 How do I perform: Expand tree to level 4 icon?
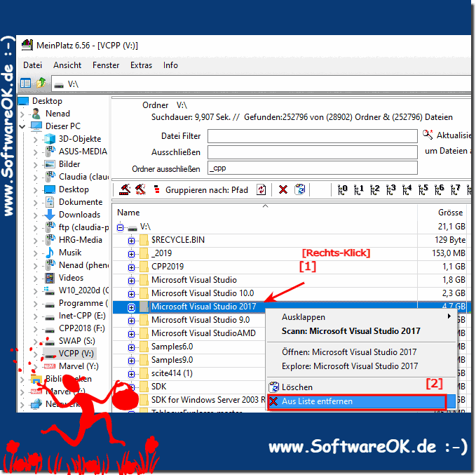[407, 189]
